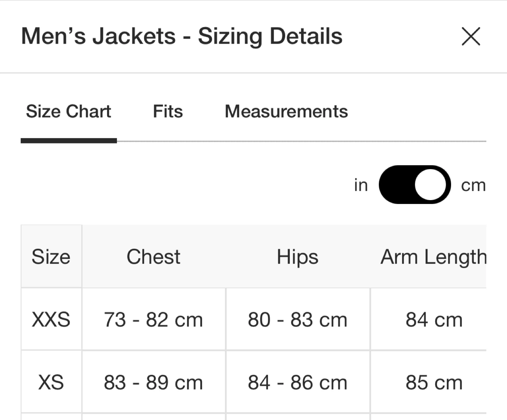The width and height of the screenshot is (507, 420).
Task: Click the 'in' unit label
Action: pos(361,185)
